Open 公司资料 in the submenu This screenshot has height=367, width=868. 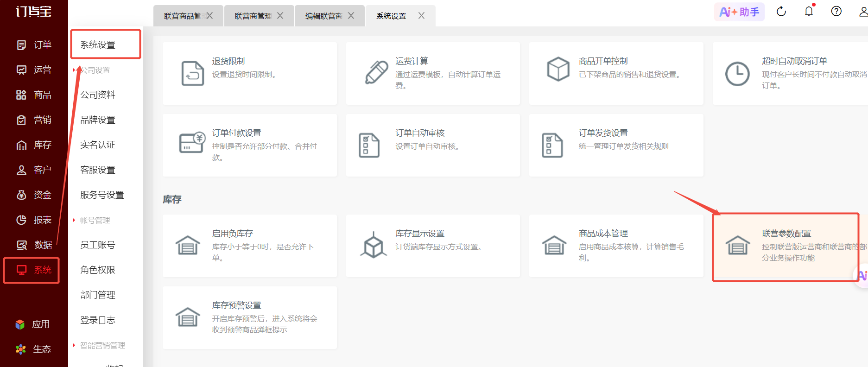coord(98,95)
